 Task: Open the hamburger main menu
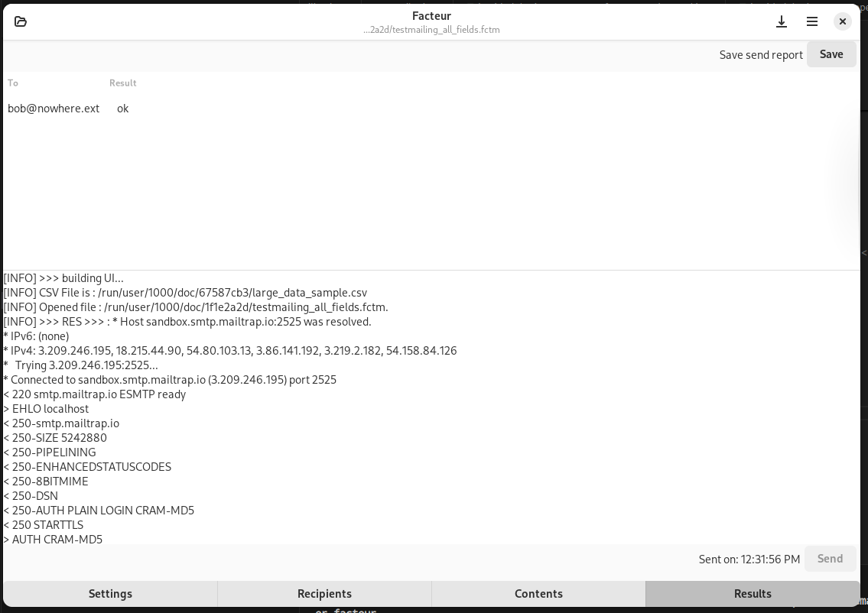pos(811,21)
